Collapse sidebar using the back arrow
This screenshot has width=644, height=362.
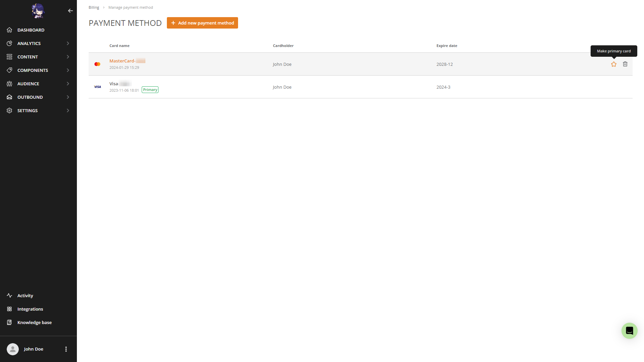click(70, 11)
